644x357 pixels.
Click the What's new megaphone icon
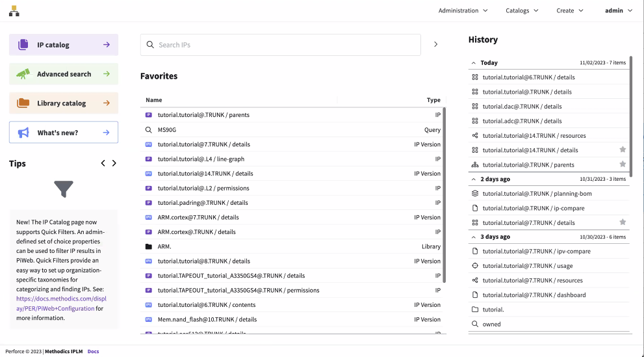tap(23, 133)
